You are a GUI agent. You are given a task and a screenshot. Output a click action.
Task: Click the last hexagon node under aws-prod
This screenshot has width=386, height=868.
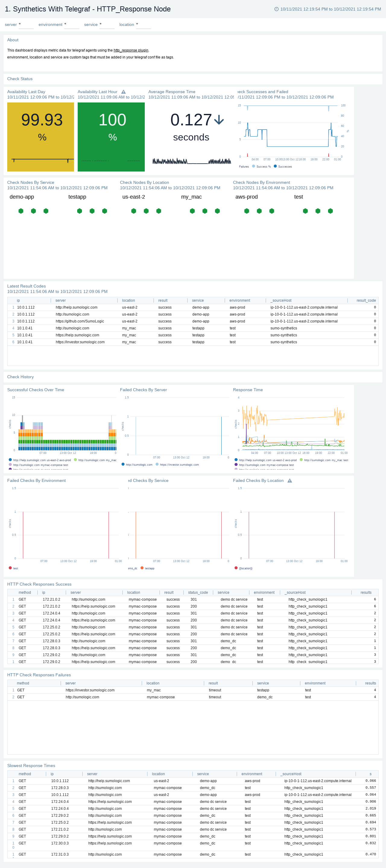click(272, 211)
